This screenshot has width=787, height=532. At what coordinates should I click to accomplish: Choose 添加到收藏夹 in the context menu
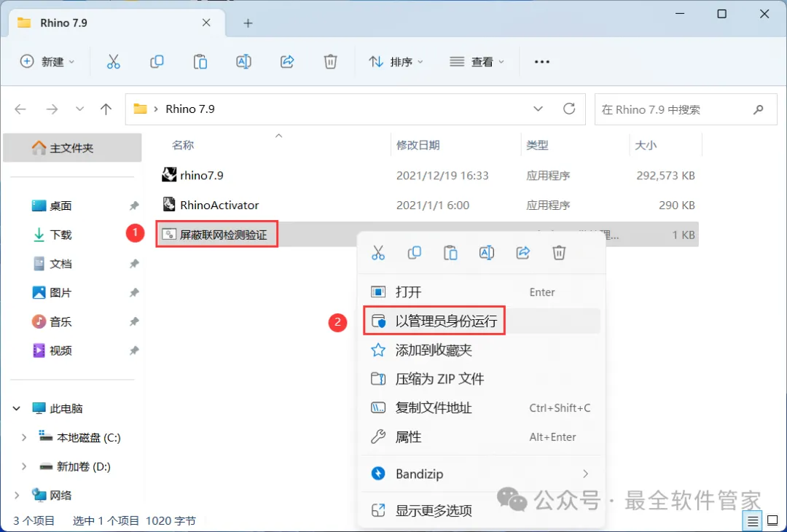[x=481, y=350]
